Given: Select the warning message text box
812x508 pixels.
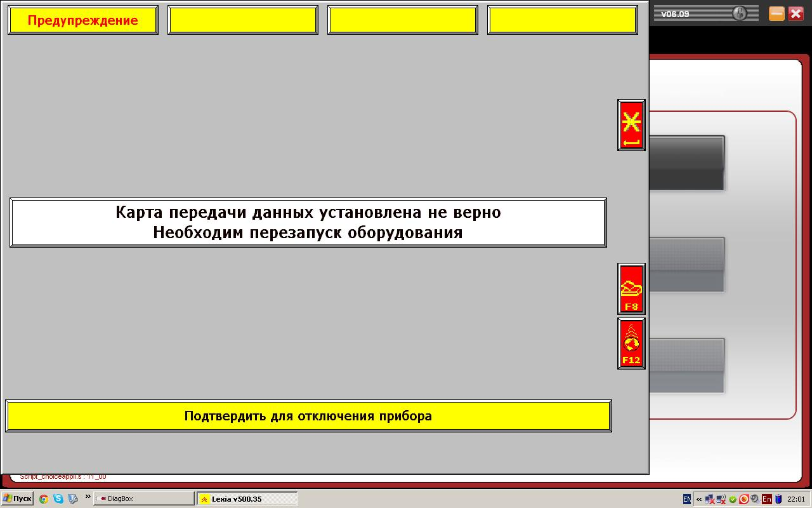Looking at the screenshot, I should (x=308, y=222).
